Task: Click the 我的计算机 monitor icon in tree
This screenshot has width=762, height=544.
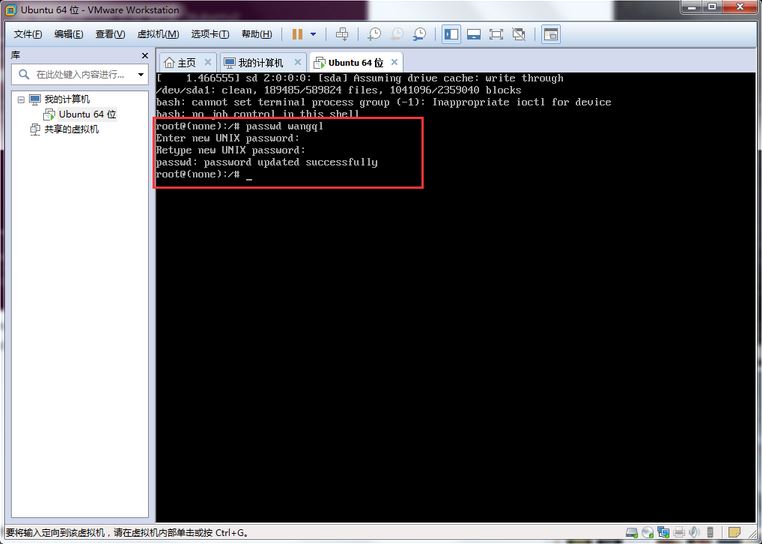Action: (35, 100)
